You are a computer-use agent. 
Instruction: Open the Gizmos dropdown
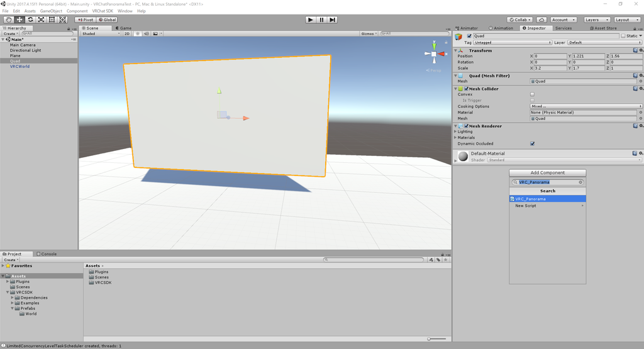pos(369,34)
